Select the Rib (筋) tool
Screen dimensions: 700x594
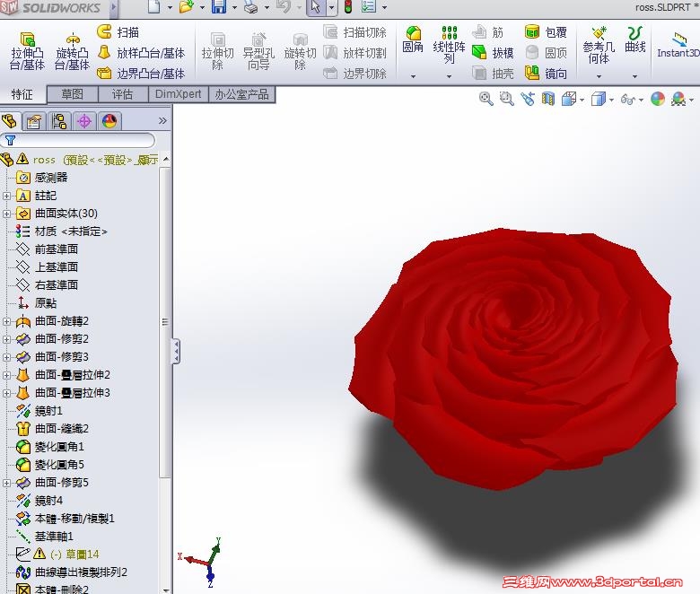(487, 32)
